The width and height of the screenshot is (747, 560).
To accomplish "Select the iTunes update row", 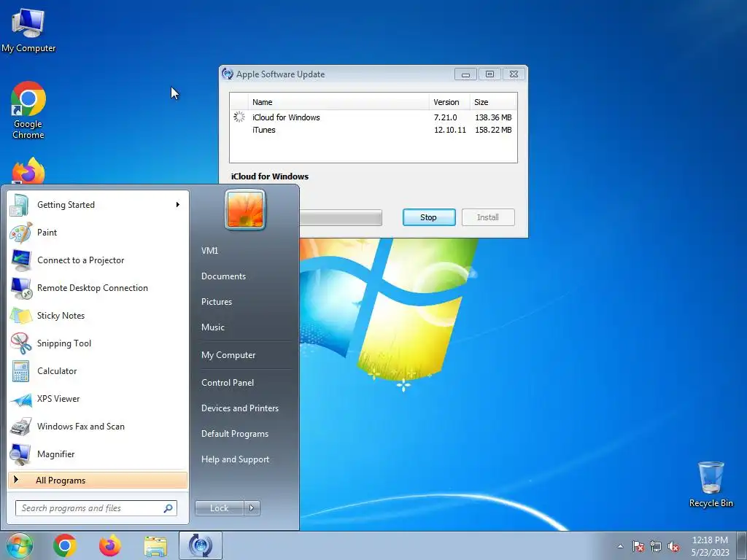I will 373,130.
